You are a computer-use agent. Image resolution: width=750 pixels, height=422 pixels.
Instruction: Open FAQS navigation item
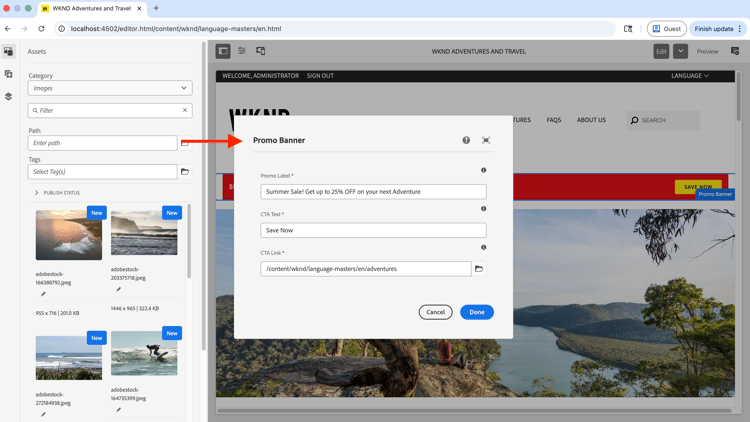554,120
